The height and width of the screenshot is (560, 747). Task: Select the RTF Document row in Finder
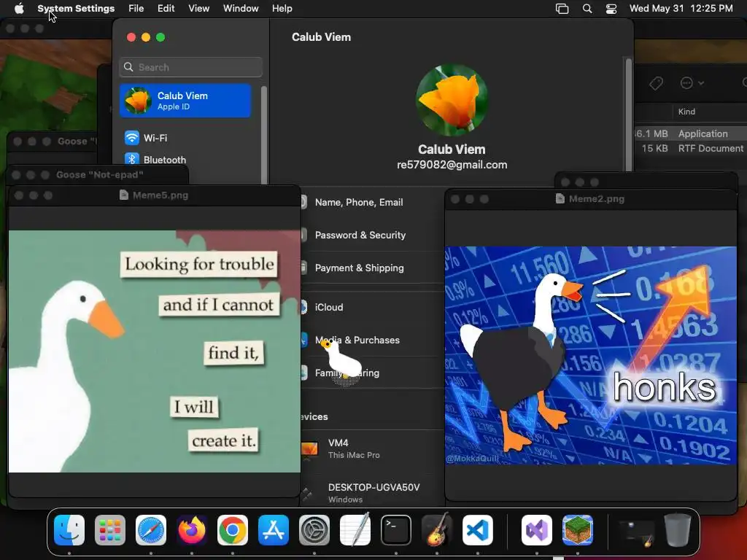coord(691,148)
